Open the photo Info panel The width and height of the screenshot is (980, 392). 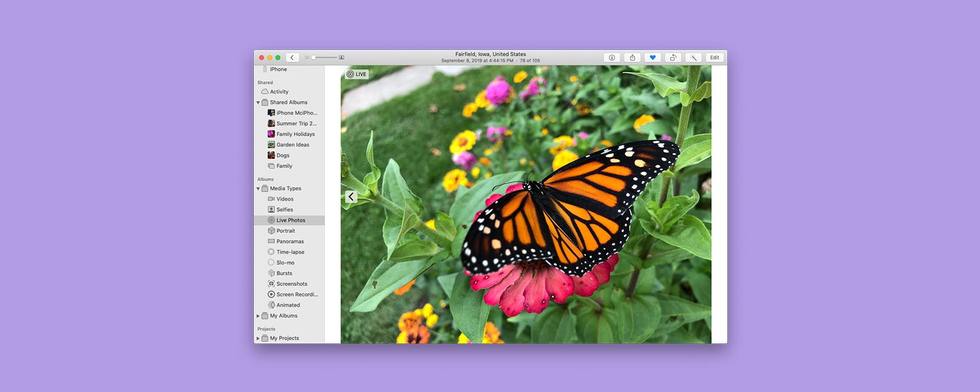point(611,58)
